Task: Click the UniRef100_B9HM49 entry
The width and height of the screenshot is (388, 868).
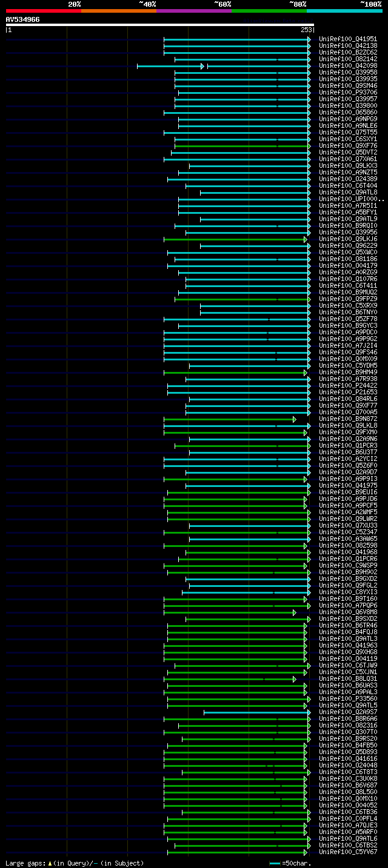Action: click(348, 373)
